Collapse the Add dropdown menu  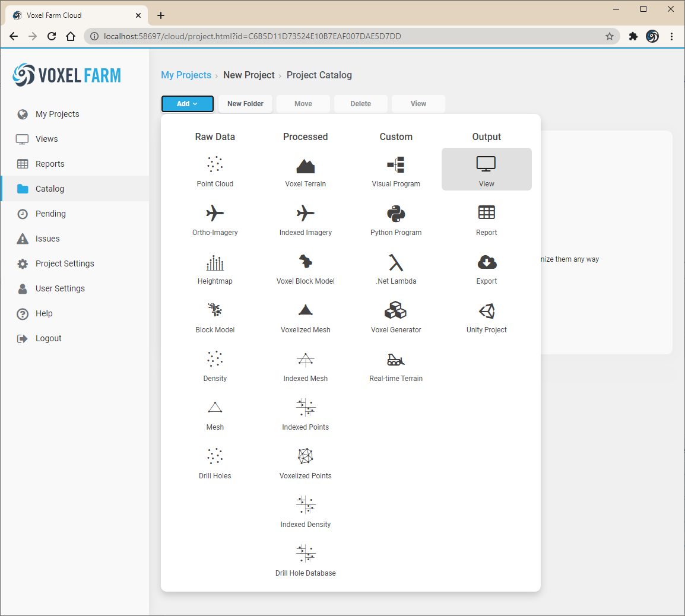pyautogui.click(x=188, y=103)
